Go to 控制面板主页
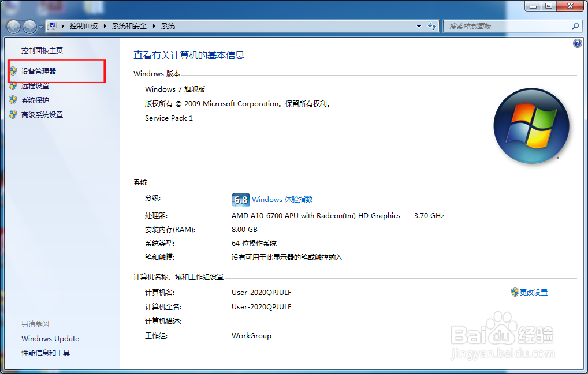Screen dimensions: 588x374 tap(42, 51)
